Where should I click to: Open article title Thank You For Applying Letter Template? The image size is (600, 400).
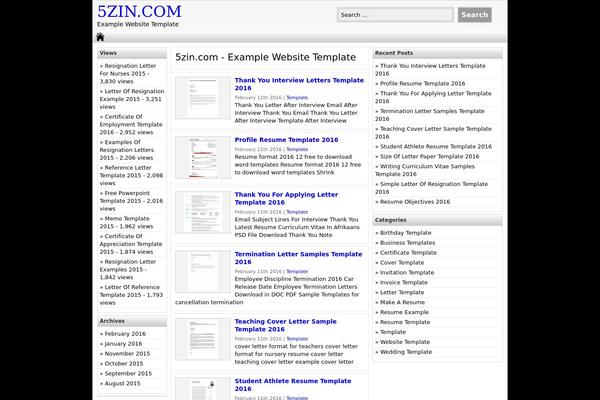tap(286, 198)
